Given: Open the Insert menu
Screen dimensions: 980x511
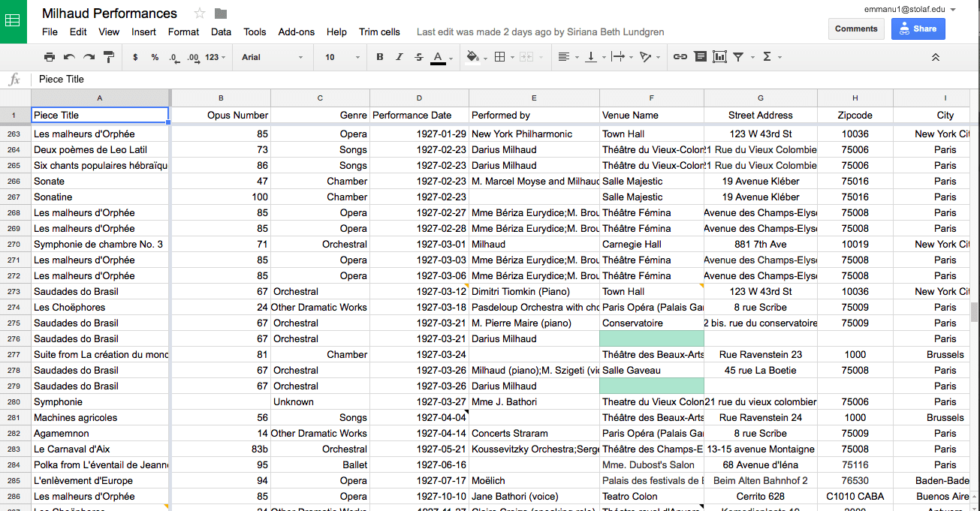Looking at the screenshot, I should tap(143, 32).
